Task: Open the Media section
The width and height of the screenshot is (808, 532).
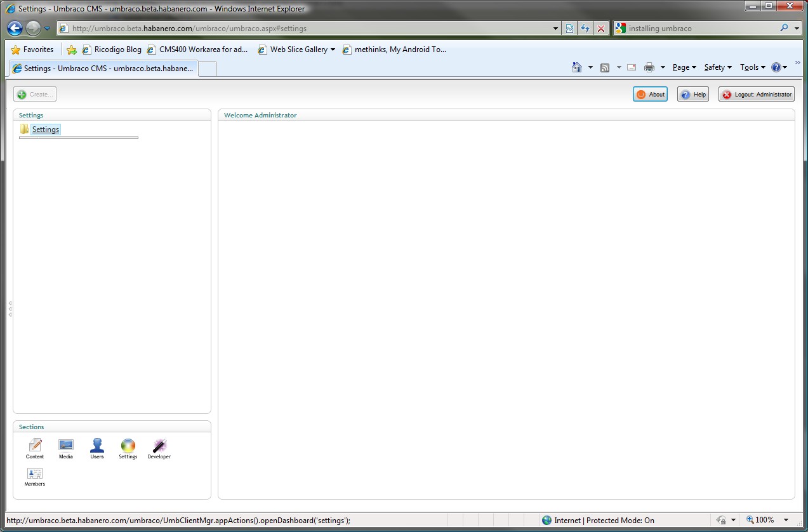Action: coord(66,448)
